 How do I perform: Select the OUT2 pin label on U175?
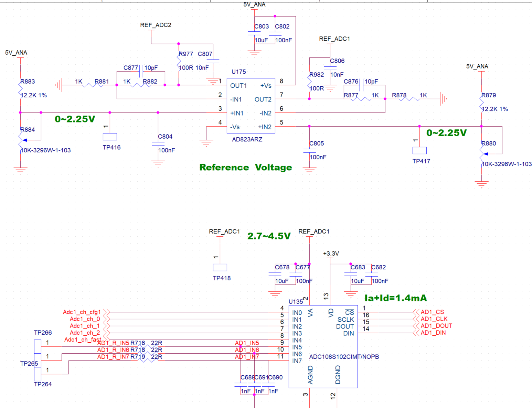tap(263, 99)
